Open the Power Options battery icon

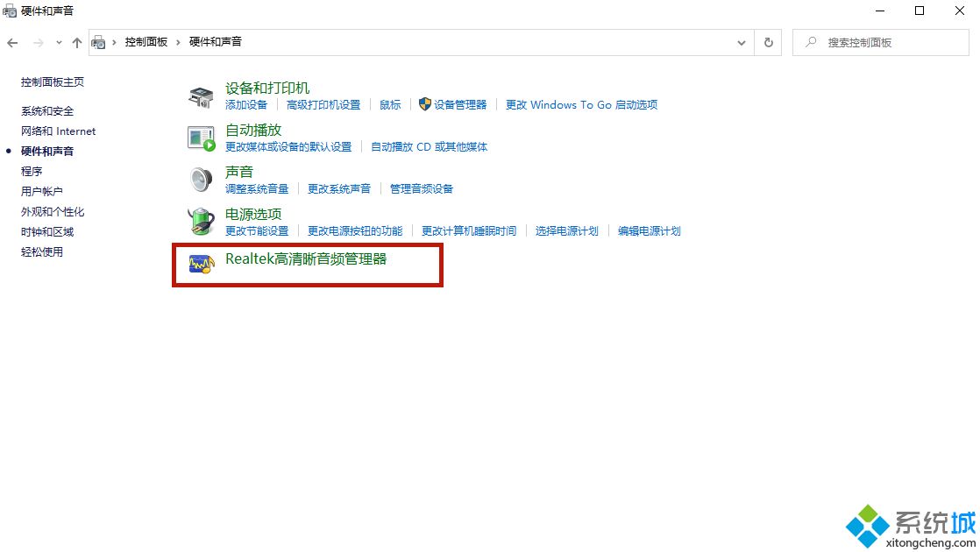[201, 221]
